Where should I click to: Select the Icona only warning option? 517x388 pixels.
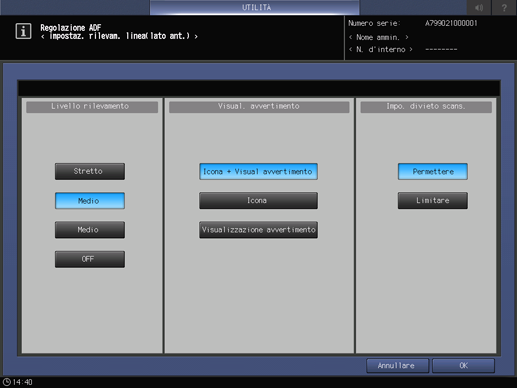point(258,201)
